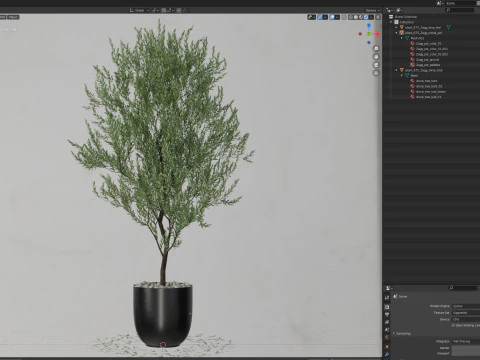
Task: Open the overlays settings dropdown arrow
Action: point(337,17)
